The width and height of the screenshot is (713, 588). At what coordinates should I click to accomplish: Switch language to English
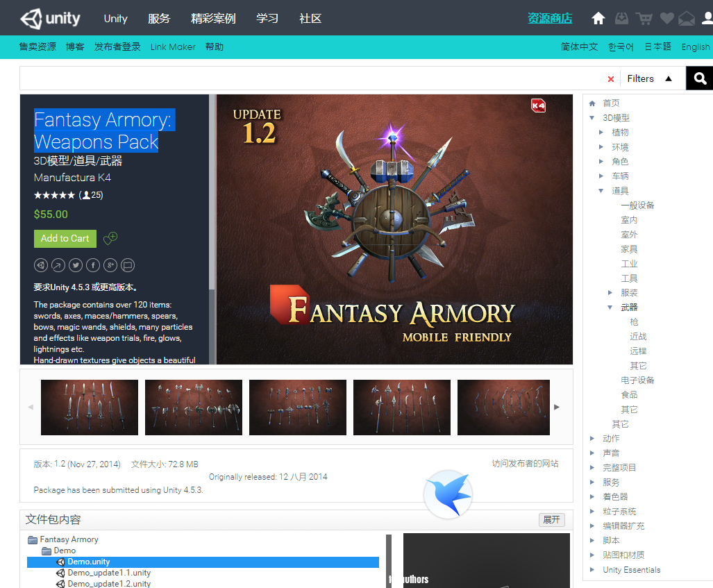pos(695,47)
